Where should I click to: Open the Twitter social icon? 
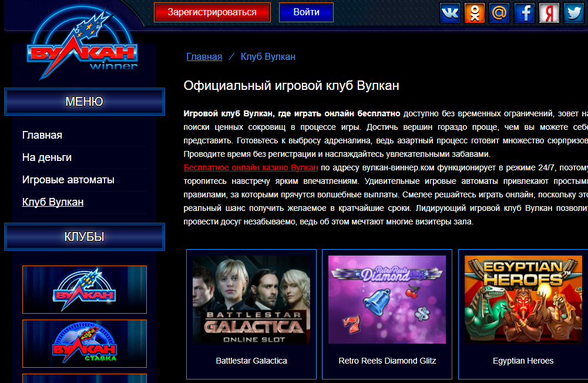coord(574,13)
